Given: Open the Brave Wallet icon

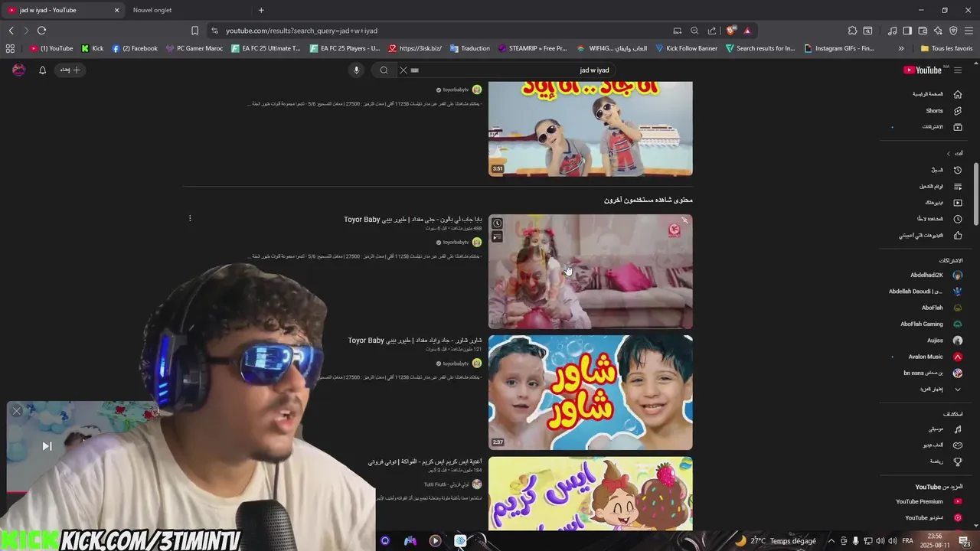Looking at the screenshot, I should click(923, 31).
